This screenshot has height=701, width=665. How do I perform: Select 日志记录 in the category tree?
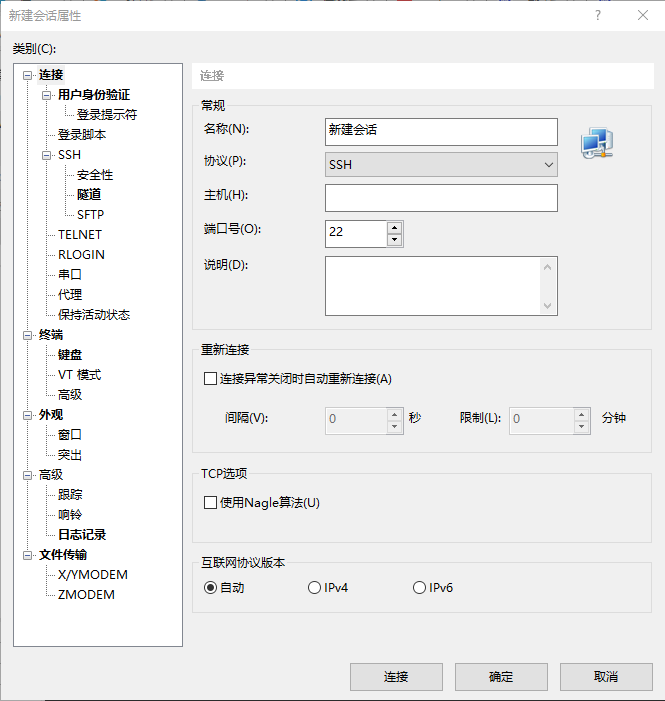tap(82, 535)
